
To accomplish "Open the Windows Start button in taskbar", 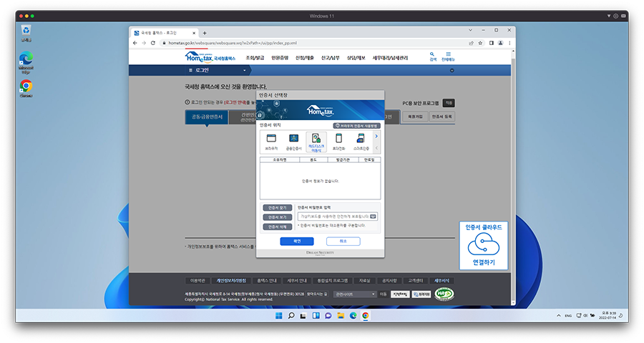I will [x=279, y=316].
